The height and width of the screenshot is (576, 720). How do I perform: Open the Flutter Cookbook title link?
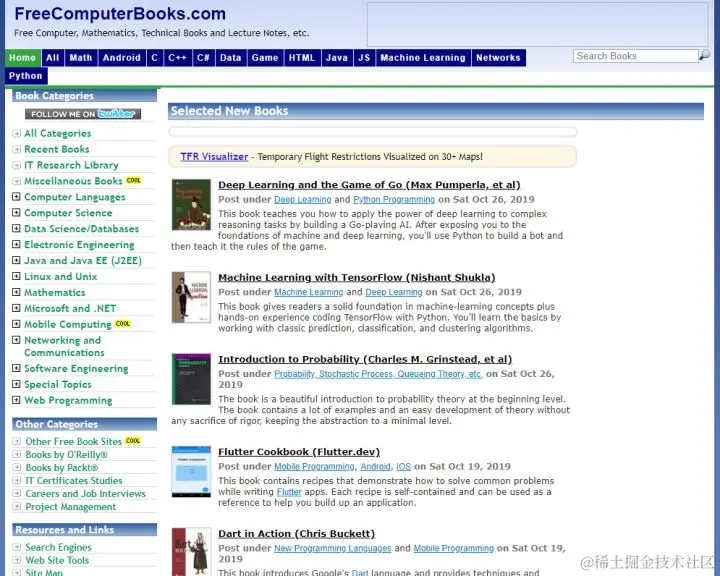point(299,452)
